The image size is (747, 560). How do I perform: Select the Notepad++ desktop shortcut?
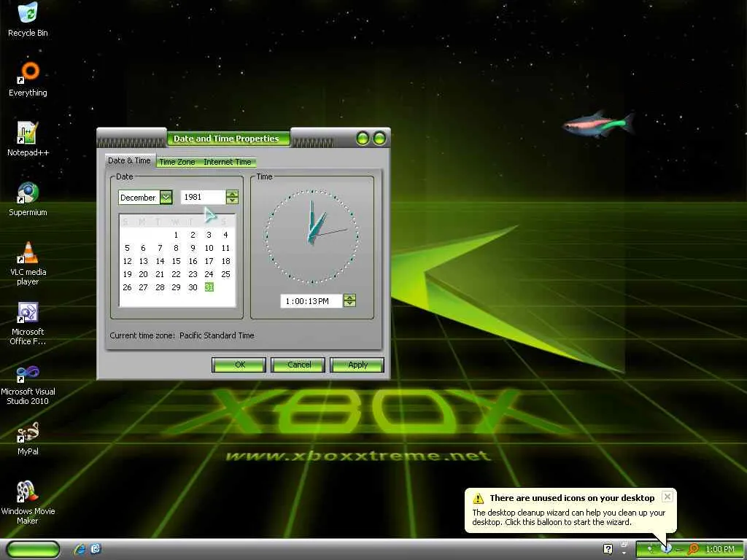point(28,139)
